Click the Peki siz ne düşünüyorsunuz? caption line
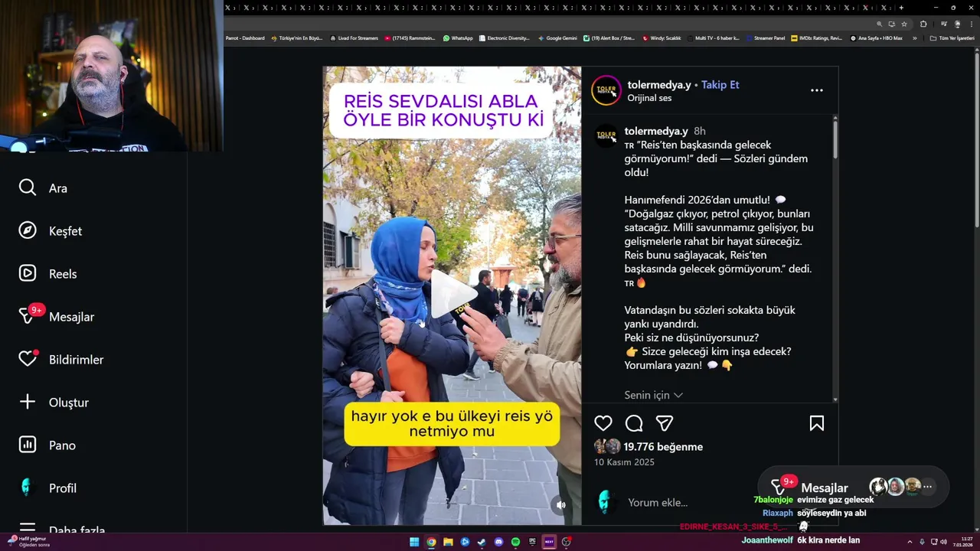Viewport: 980px width, 551px height. click(x=691, y=337)
